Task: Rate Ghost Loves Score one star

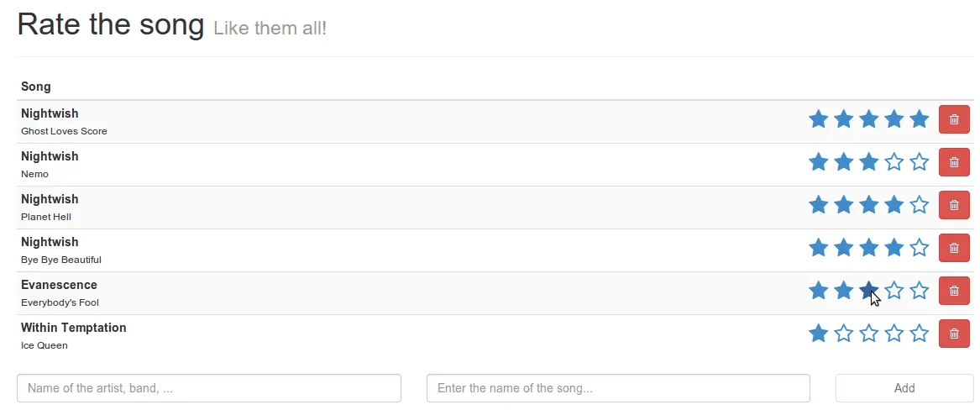Action: 819,119
